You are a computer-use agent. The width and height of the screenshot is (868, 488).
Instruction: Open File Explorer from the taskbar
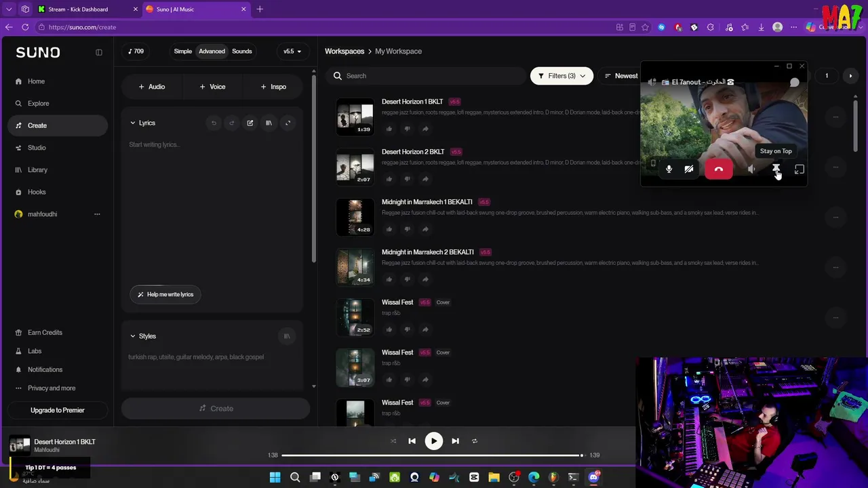click(x=494, y=478)
